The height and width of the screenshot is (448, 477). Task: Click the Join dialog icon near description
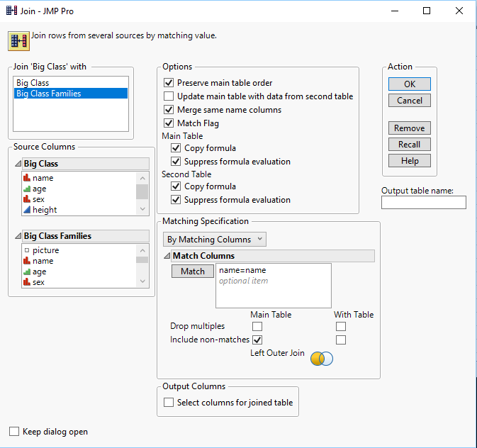click(x=18, y=40)
